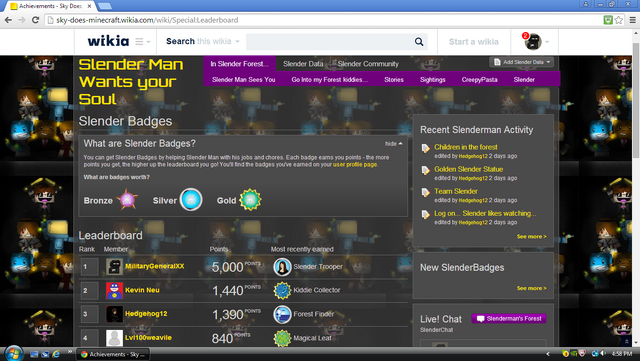Click edit icon beside Golden Slender Statue
Screen dimensions: 640x361
426,170
